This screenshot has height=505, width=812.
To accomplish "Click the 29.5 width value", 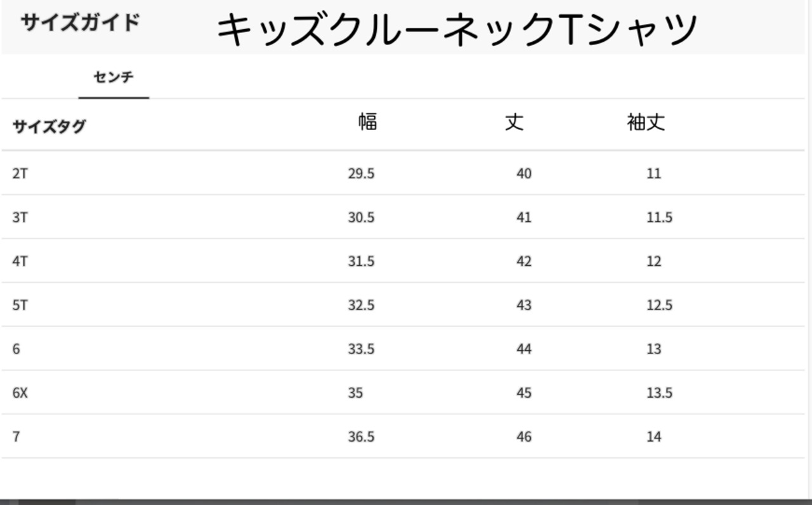I will (361, 173).
